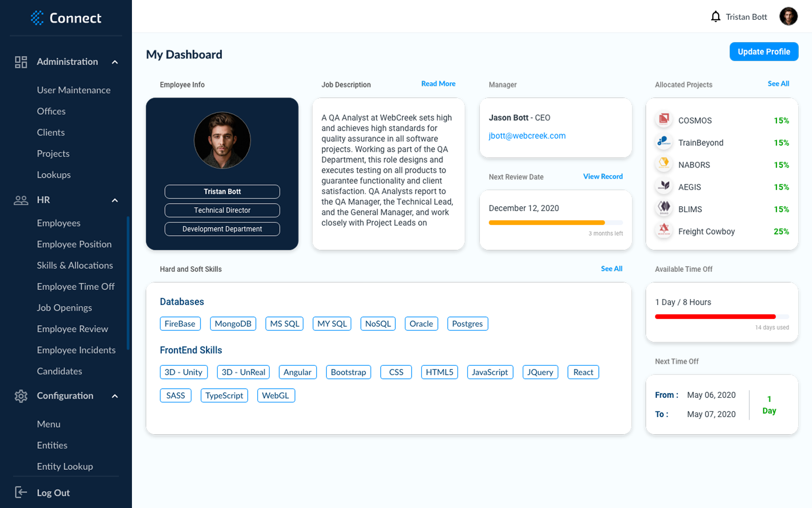Select Job Openings in the sidebar

[x=64, y=307]
